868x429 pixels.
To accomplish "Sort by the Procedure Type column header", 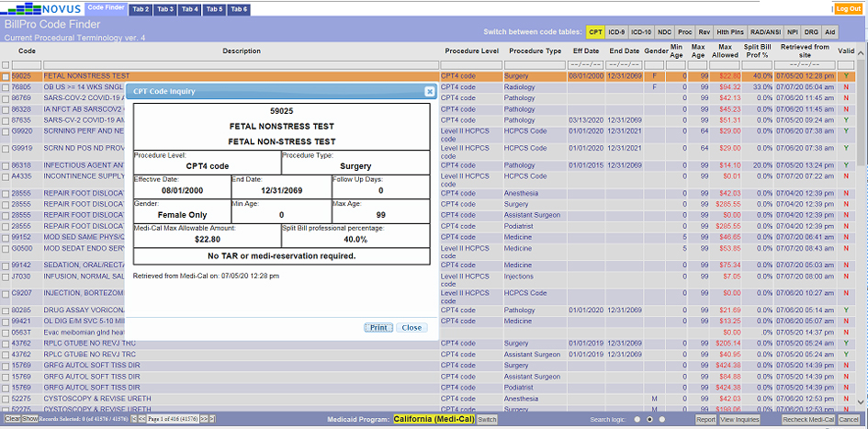I will (x=535, y=51).
